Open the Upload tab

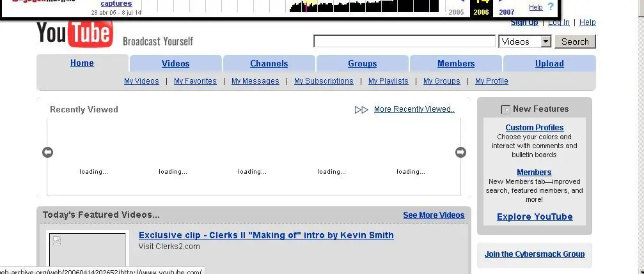(549, 64)
